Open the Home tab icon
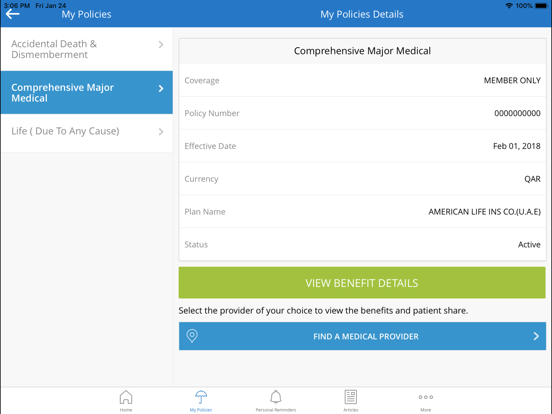Image resolution: width=552 pixels, height=414 pixels. click(x=126, y=397)
